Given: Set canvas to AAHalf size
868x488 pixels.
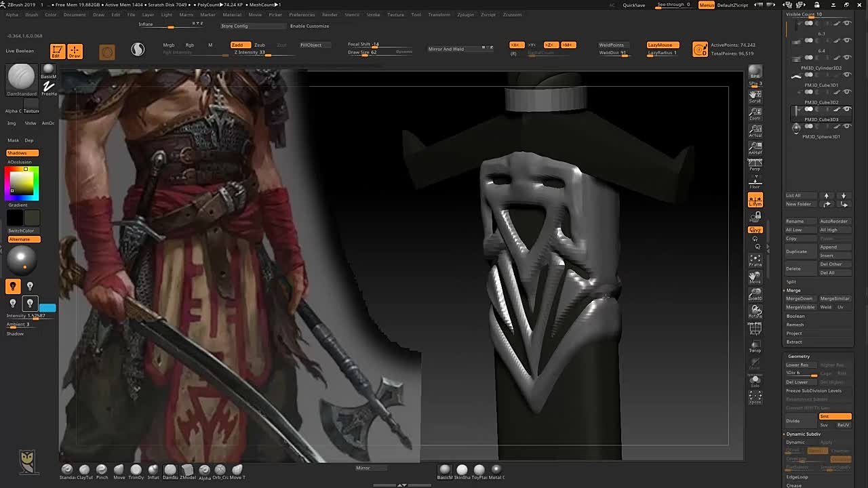Looking at the screenshot, I should point(755,148).
